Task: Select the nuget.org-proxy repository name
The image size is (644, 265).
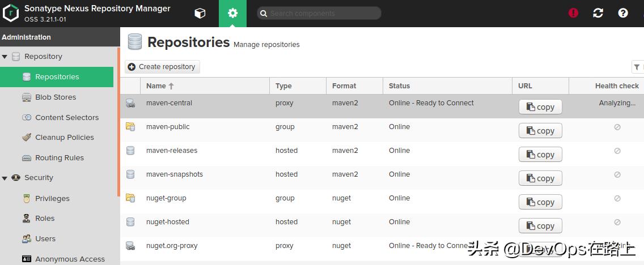Action: [172, 246]
